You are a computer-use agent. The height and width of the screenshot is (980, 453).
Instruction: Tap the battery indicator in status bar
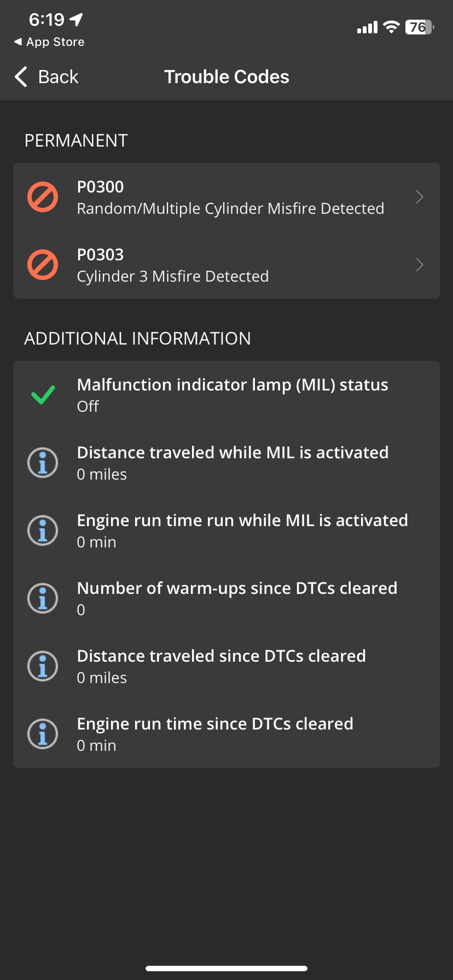[420, 27]
